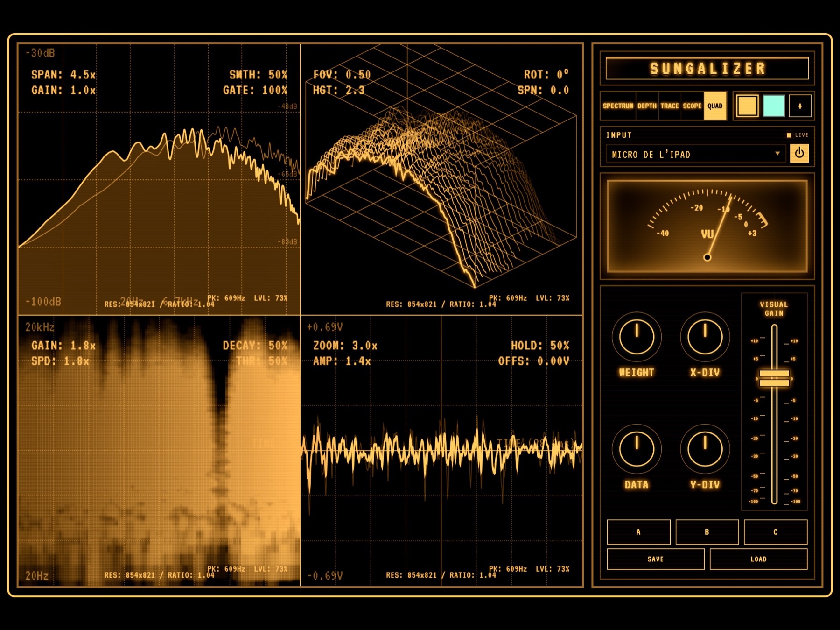
Task: Select preset slot B
Action: click(707, 532)
